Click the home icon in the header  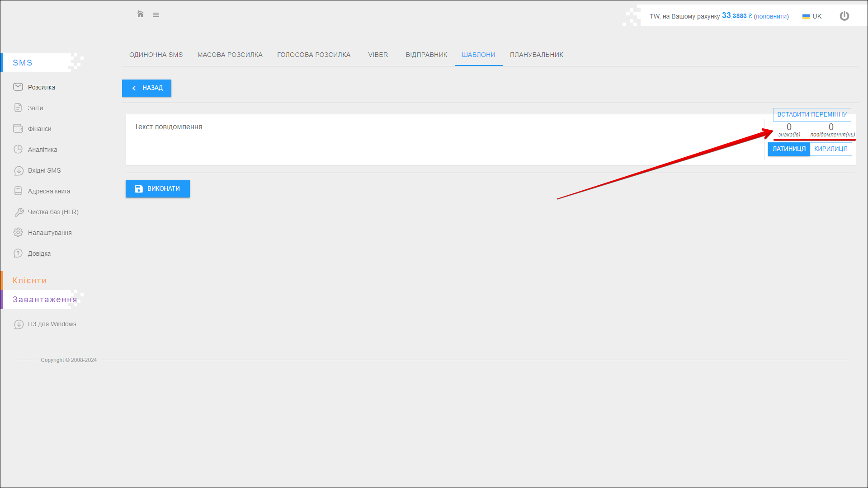[140, 14]
